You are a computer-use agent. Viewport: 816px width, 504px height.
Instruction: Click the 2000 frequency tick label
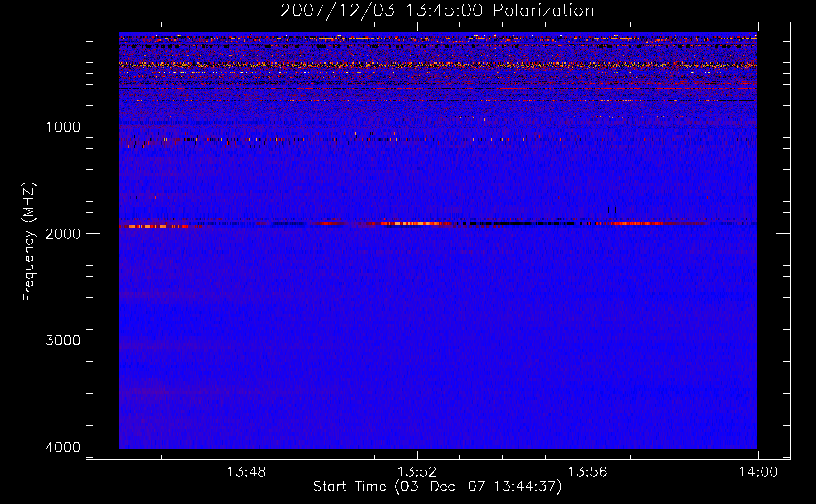(63, 233)
